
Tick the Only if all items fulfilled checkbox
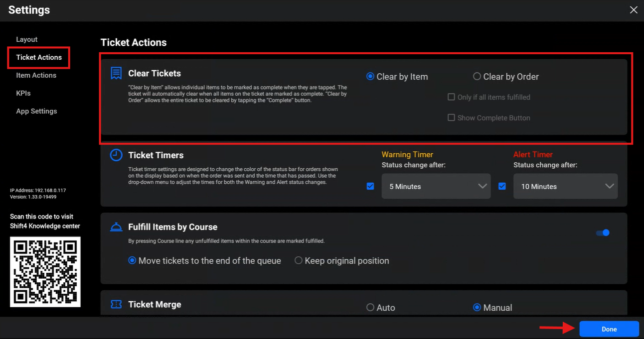coord(451,97)
